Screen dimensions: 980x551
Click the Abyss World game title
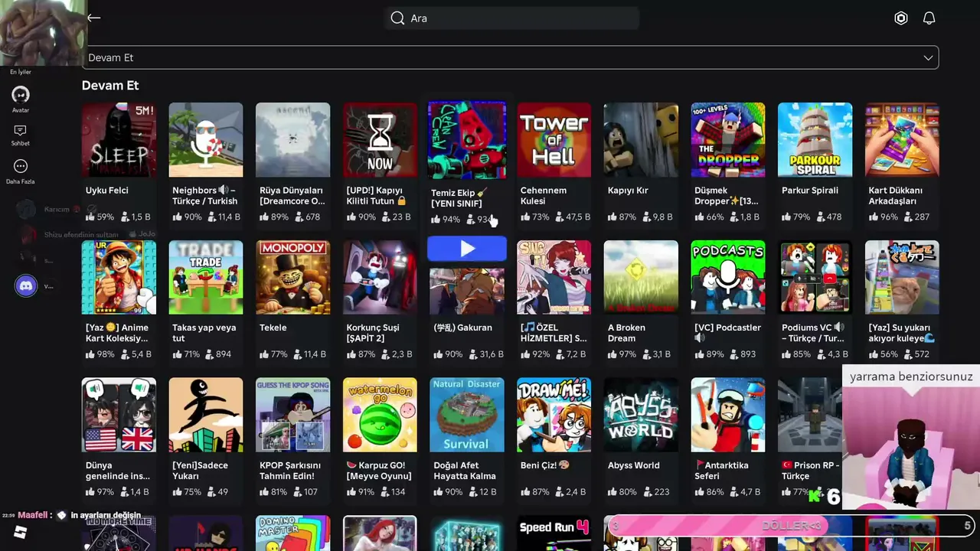(x=633, y=465)
